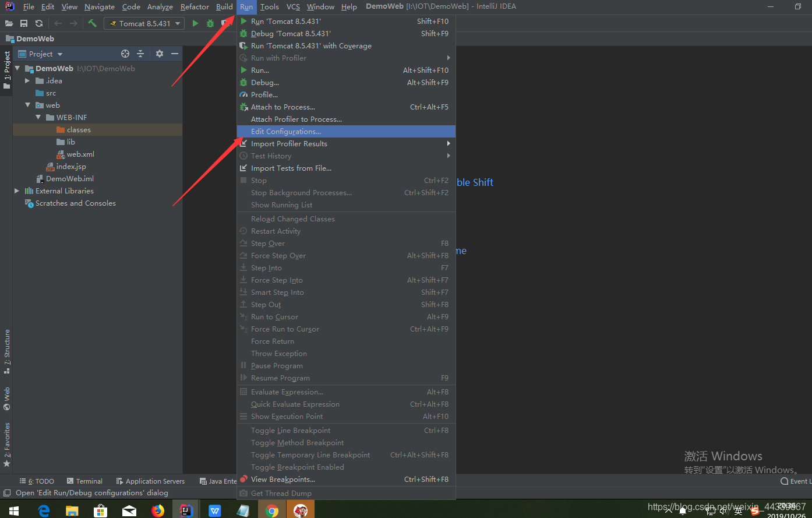Image resolution: width=812 pixels, height=518 pixels.
Task: Open Project panel gear settings
Action: click(x=159, y=54)
